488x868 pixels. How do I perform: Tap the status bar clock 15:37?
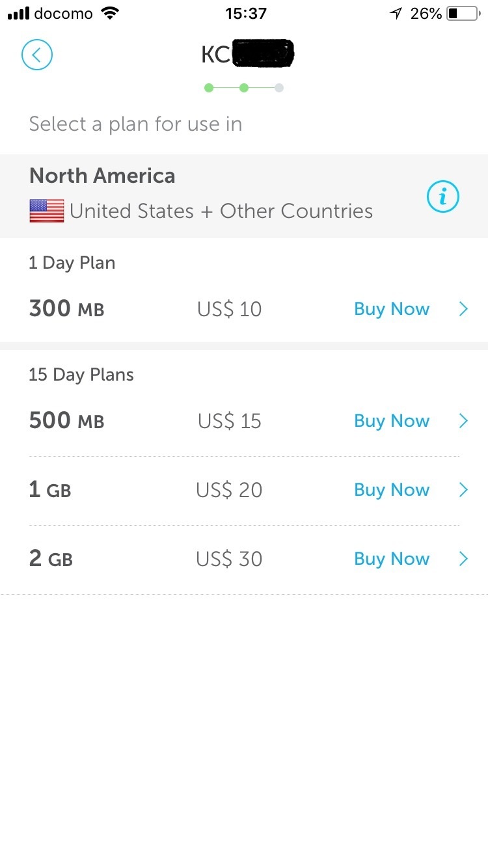(245, 14)
